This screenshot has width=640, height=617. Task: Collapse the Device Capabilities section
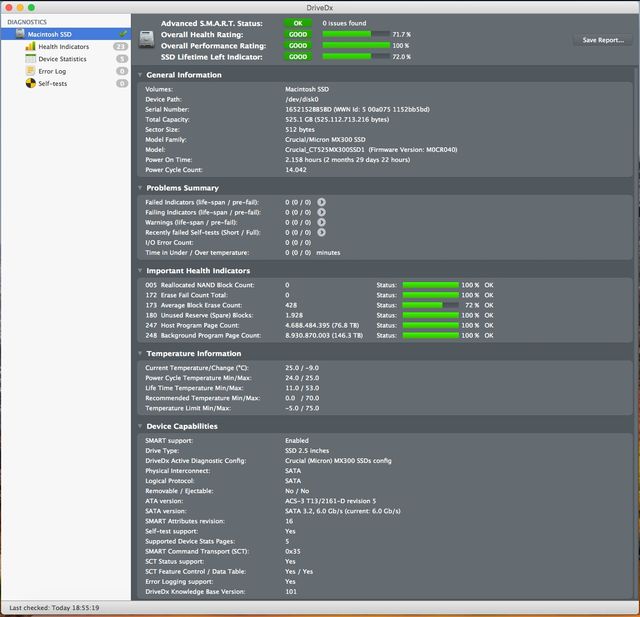coord(140,426)
